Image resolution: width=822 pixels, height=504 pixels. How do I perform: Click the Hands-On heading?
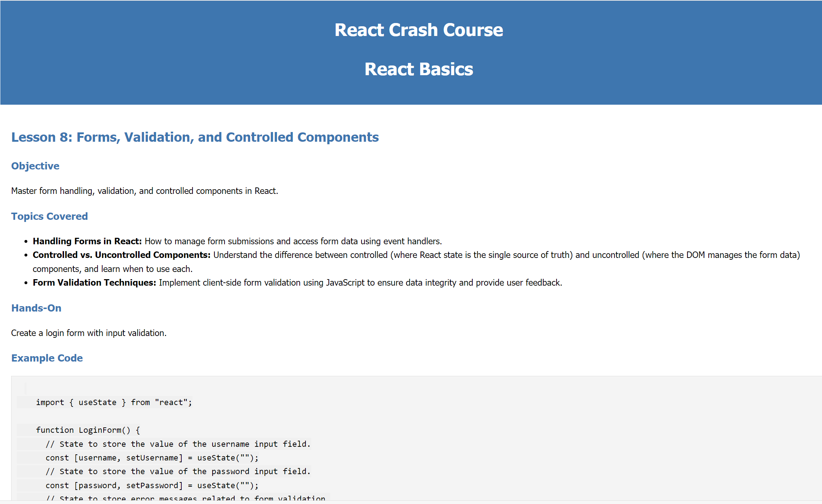coord(36,308)
